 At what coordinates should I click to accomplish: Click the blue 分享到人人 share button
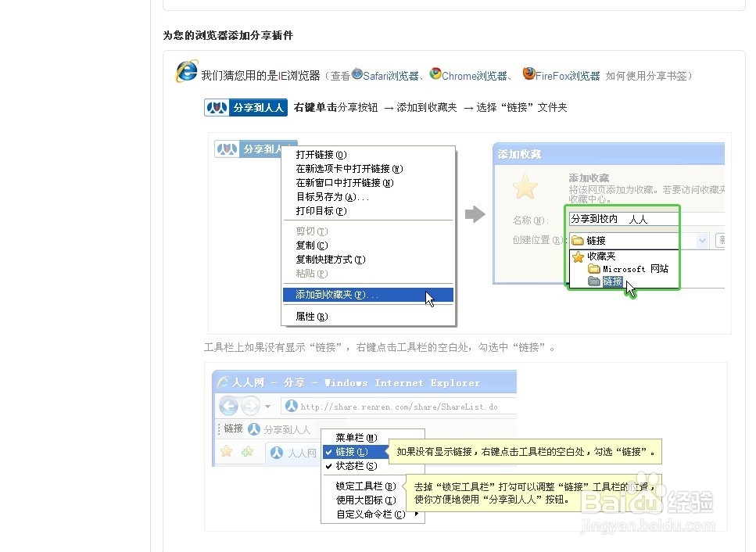246,108
